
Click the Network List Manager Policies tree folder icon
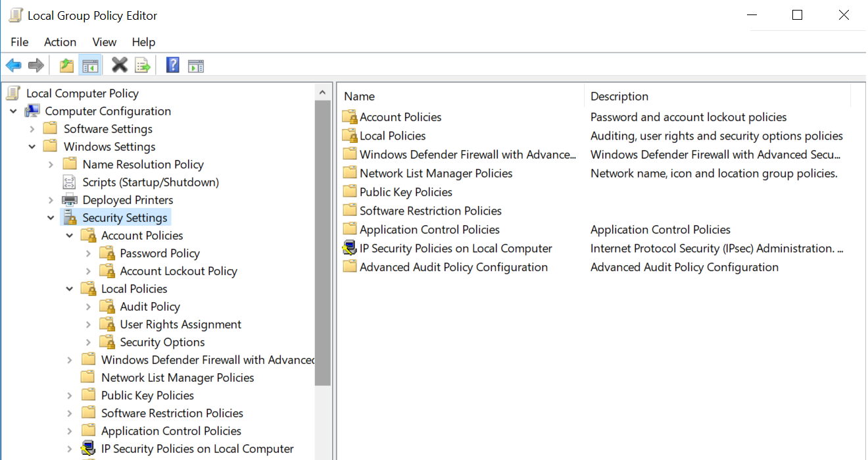tap(87, 378)
